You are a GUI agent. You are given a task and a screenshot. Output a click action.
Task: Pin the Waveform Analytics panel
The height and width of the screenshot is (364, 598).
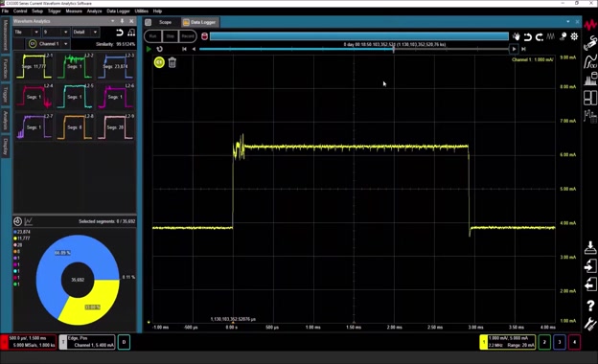click(x=122, y=21)
